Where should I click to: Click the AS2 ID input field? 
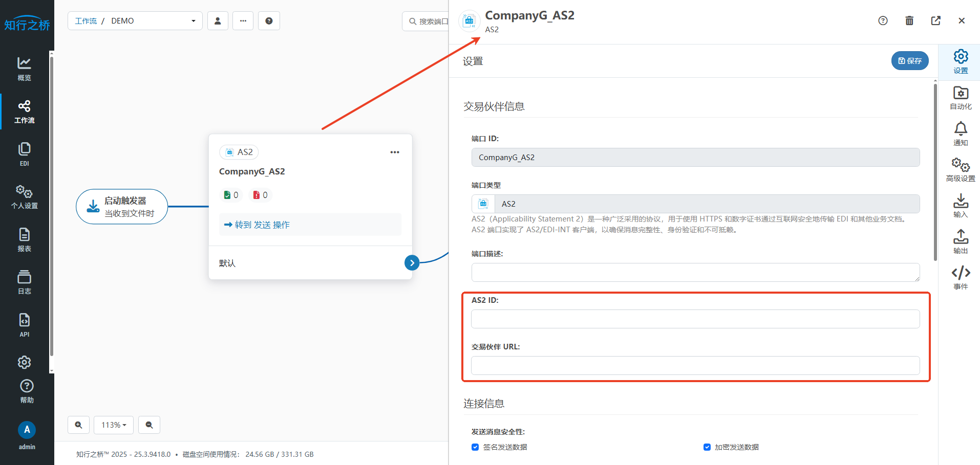point(695,319)
